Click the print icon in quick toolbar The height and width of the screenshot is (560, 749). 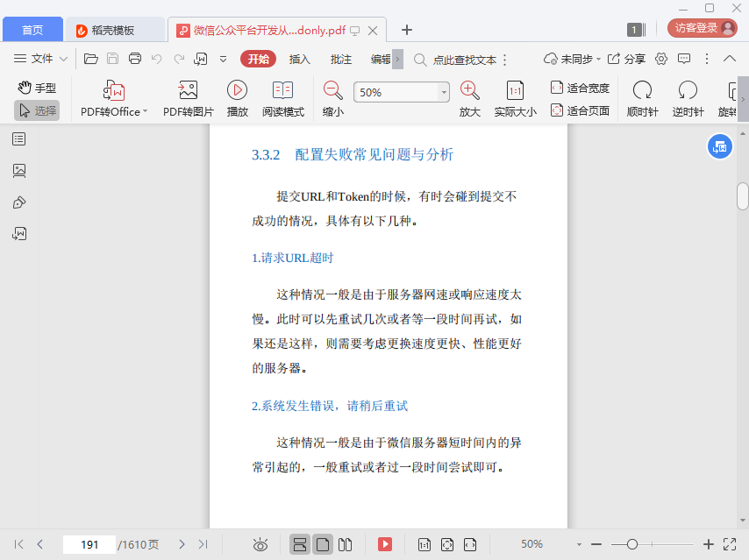coord(135,59)
